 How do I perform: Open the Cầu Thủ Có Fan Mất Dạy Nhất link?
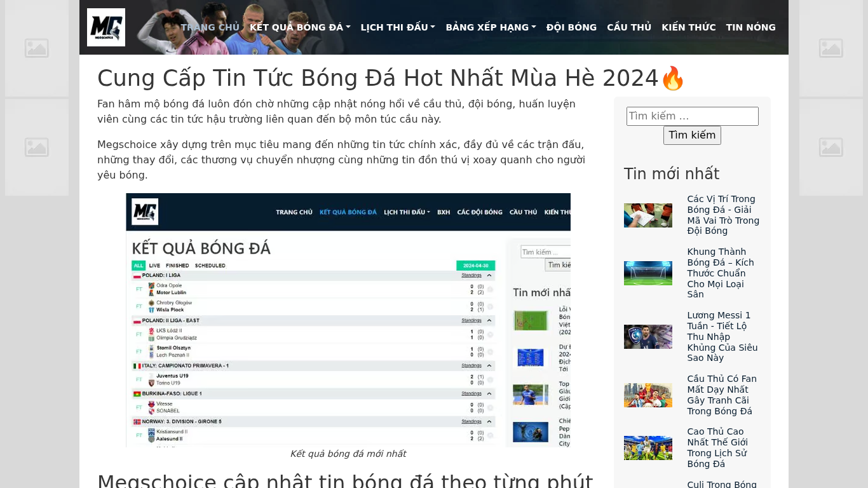pyautogui.click(x=723, y=395)
